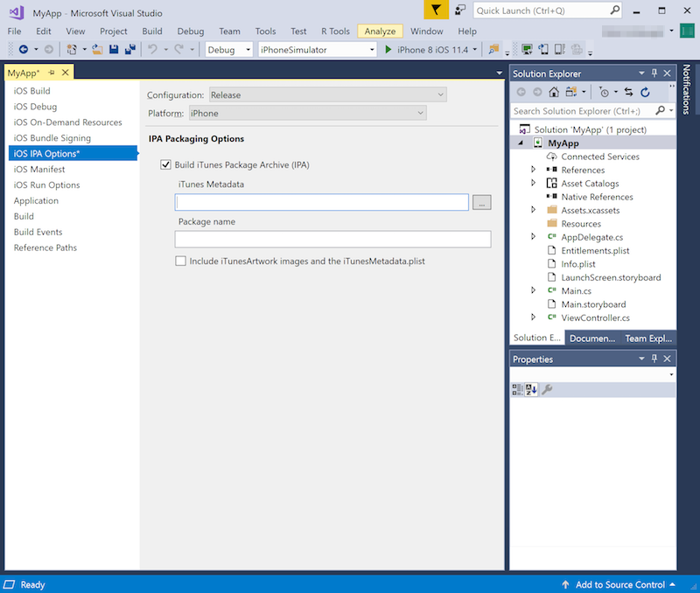Viewport: 700px width, 593px height.
Task: Start debugging with the green play icon
Action: 388,50
